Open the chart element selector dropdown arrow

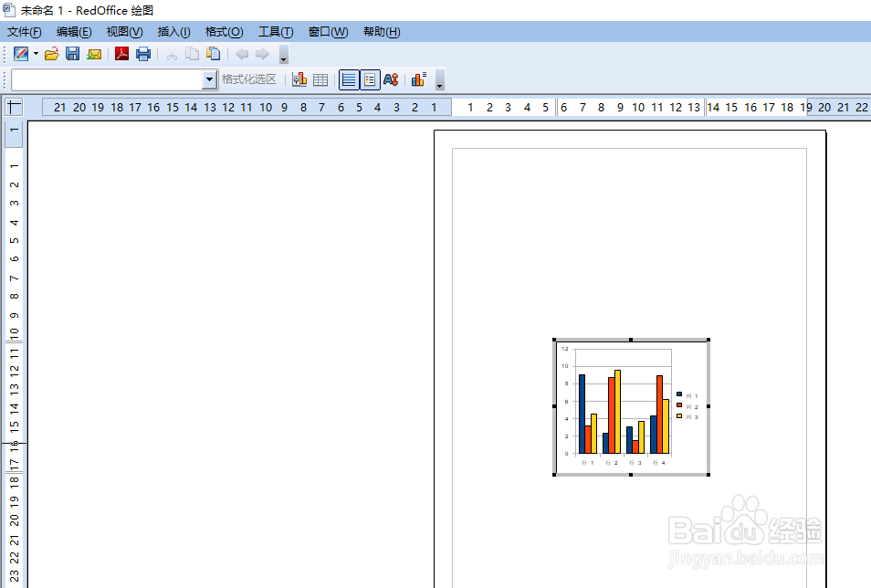point(209,80)
